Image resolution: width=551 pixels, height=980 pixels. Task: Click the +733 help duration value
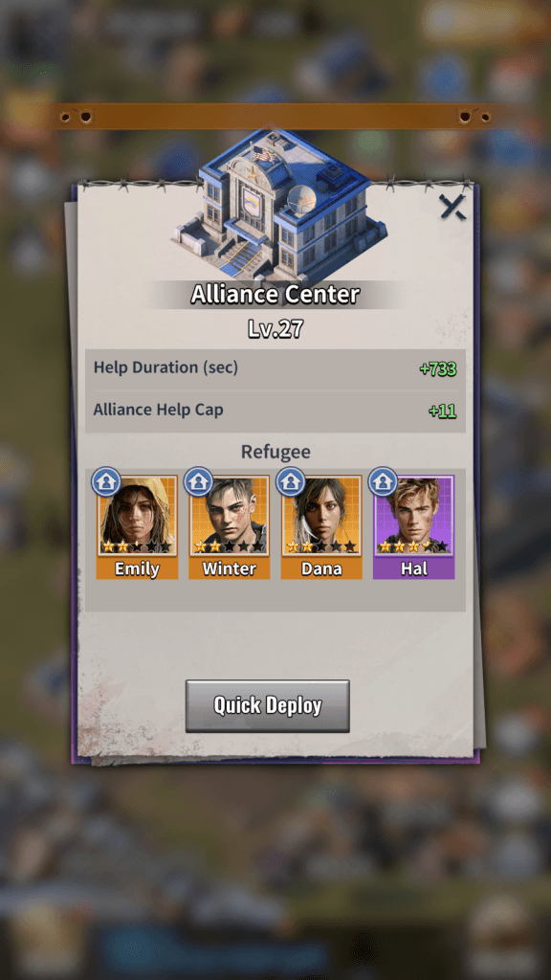click(438, 368)
